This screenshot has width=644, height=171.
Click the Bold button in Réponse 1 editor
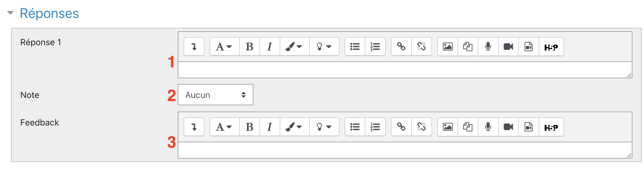point(249,47)
